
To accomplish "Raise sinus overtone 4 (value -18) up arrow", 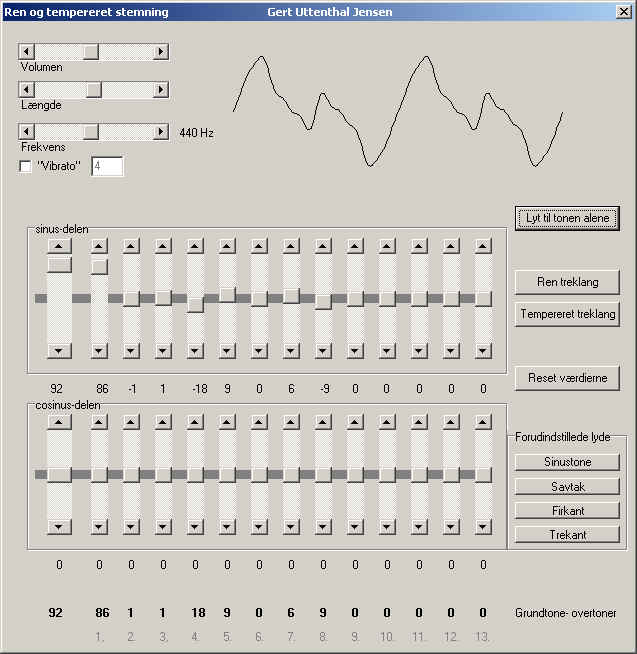I will click(195, 246).
